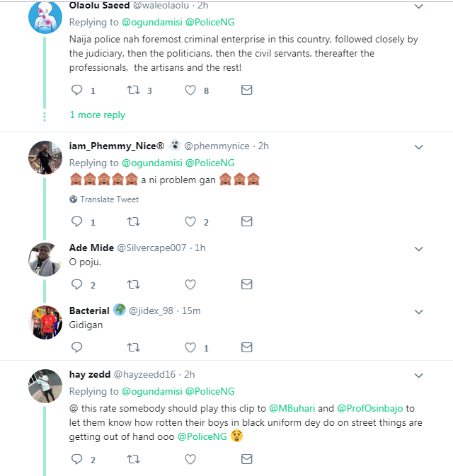The width and height of the screenshot is (453, 476).
Task: Retweet Olaolu Saeed's tweet
Action: (132, 91)
